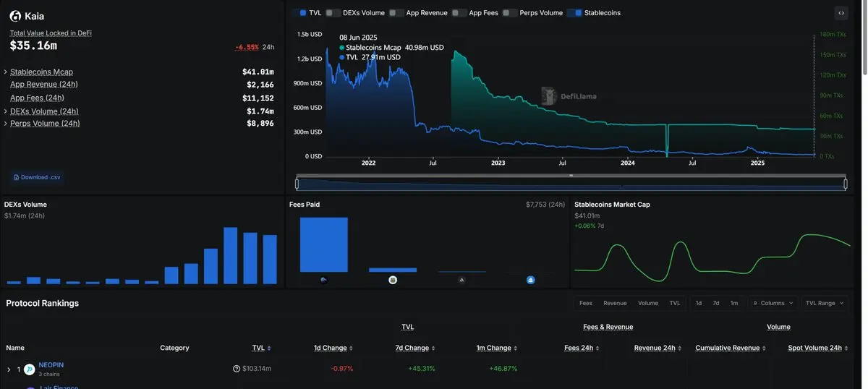This screenshot has height=389, width=868.
Task: Click the Name column header
Action: click(15, 348)
